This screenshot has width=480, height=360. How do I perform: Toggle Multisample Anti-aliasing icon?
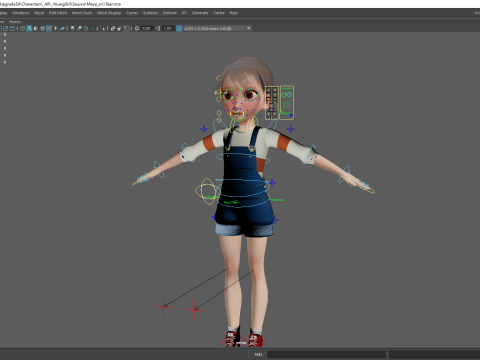click(86, 28)
